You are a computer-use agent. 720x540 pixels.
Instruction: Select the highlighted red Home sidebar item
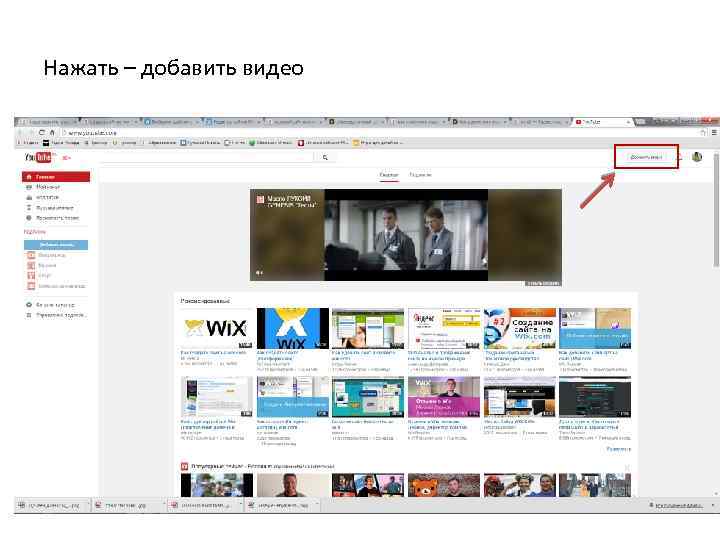point(56,177)
